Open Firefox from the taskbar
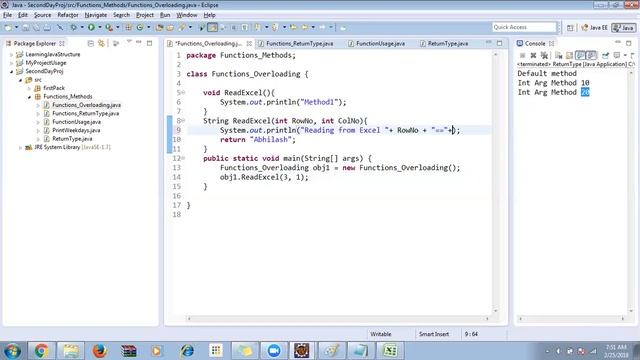640x360 pixels. tap(99, 350)
